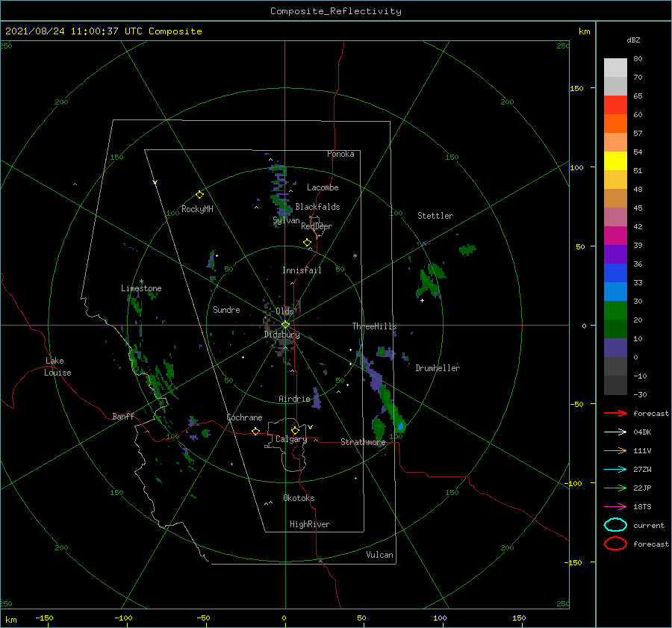Click the RockyMH label

pos(197,209)
